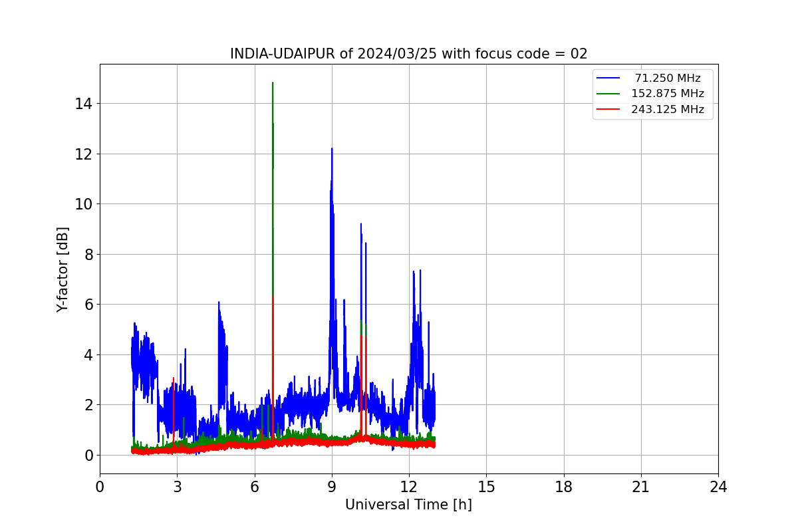798x532 pixels.
Task: Click the y-axis tick label 10
Action: click(84, 204)
